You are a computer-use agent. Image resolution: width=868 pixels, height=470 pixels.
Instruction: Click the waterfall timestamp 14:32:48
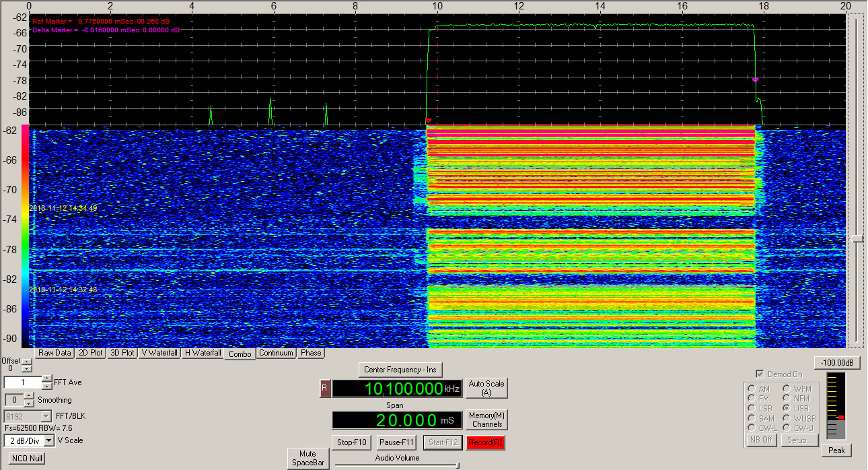tap(64, 289)
